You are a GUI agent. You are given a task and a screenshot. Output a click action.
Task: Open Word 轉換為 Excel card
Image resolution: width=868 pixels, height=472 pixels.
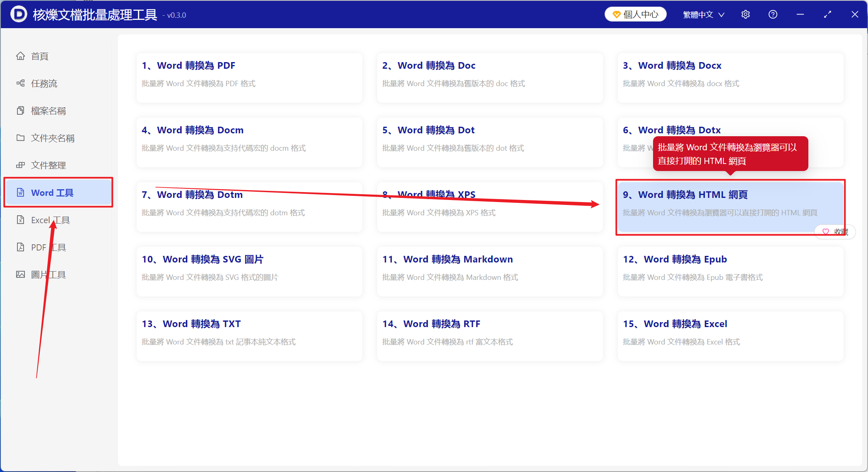731,336
